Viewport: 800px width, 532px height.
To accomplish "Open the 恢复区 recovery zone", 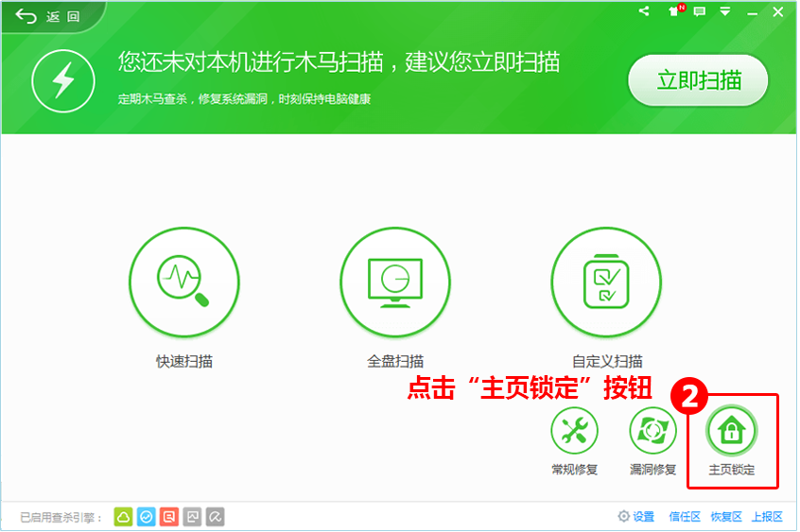I will click(x=725, y=517).
